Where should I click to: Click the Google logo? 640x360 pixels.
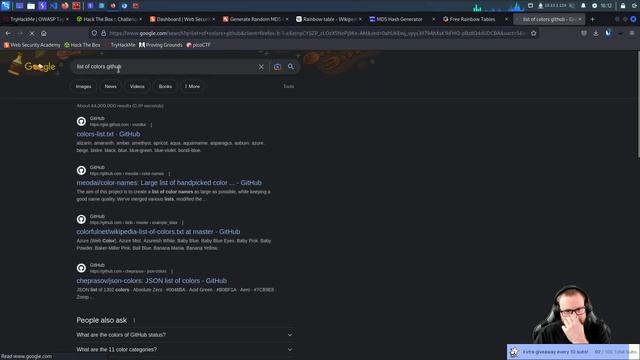(40, 67)
